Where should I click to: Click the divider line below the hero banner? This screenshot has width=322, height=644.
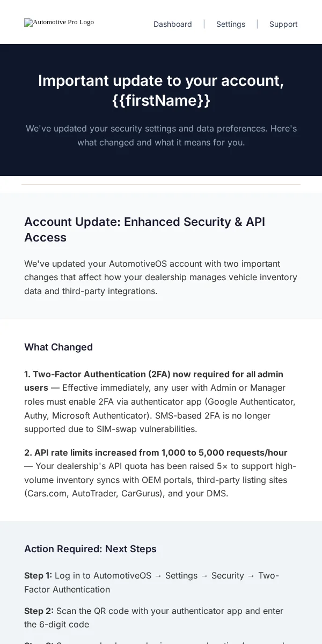pyautogui.click(x=161, y=184)
